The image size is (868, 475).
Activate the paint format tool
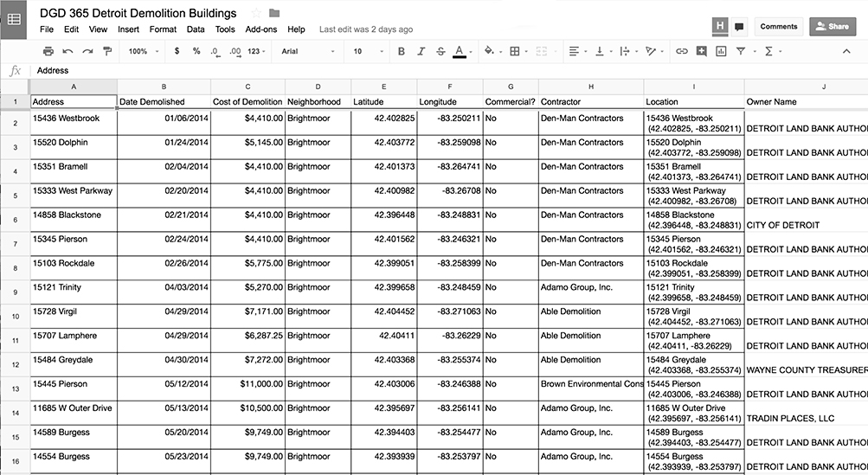(x=107, y=51)
